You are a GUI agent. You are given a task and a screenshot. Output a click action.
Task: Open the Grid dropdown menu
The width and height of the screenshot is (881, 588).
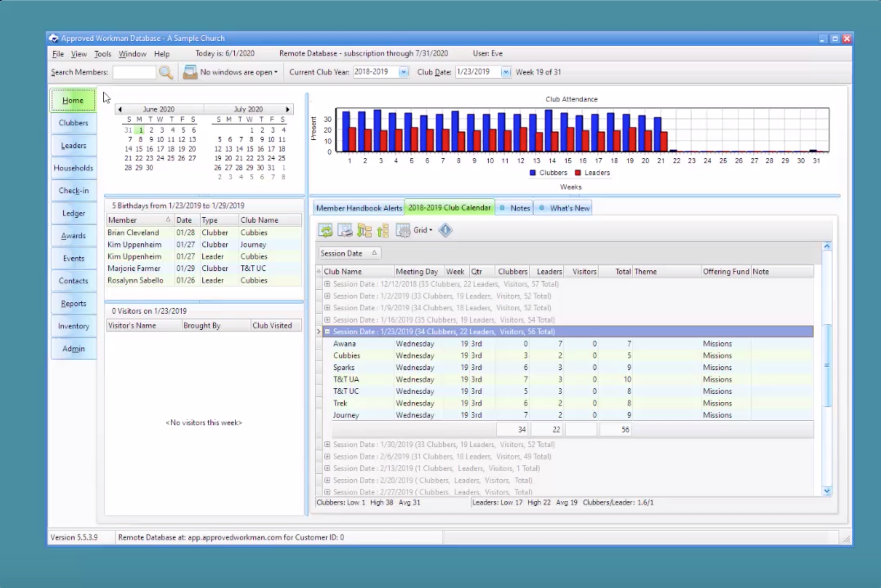tap(423, 230)
